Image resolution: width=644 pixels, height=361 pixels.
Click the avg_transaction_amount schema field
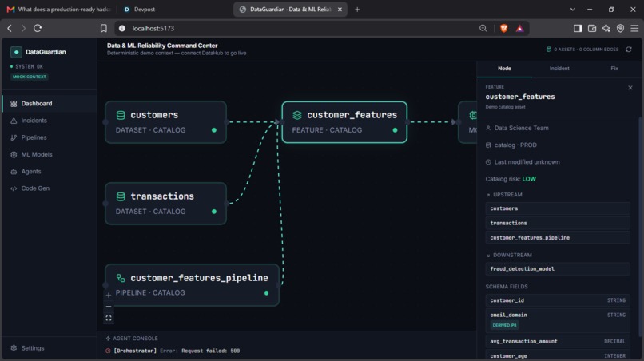(x=558, y=341)
